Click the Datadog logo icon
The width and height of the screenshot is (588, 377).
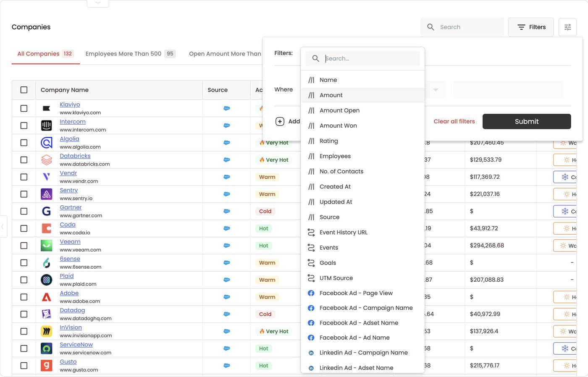[47, 314]
